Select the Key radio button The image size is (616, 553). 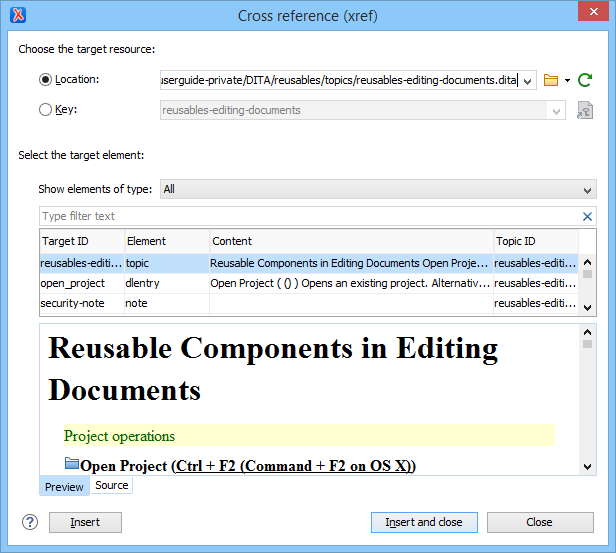click(45, 110)
